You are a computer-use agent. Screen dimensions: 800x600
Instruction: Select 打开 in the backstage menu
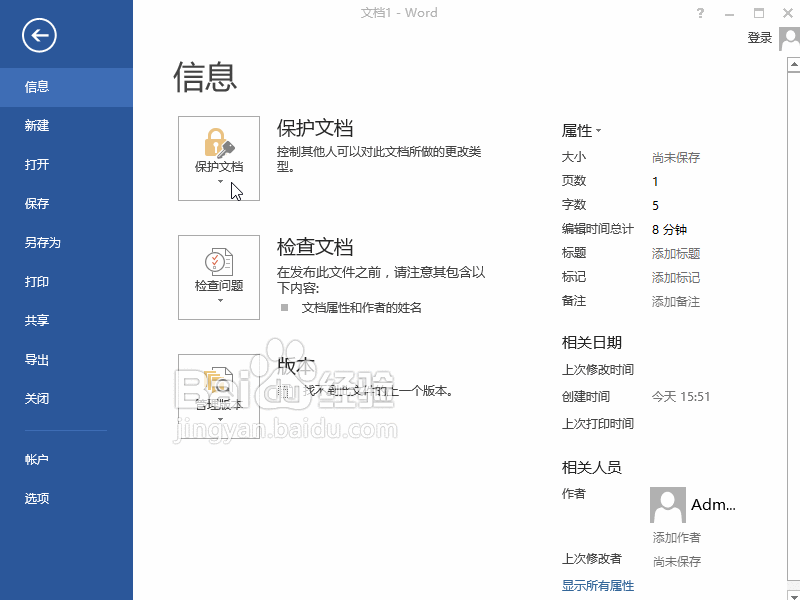pyautogui.click(x=66, y=165)
